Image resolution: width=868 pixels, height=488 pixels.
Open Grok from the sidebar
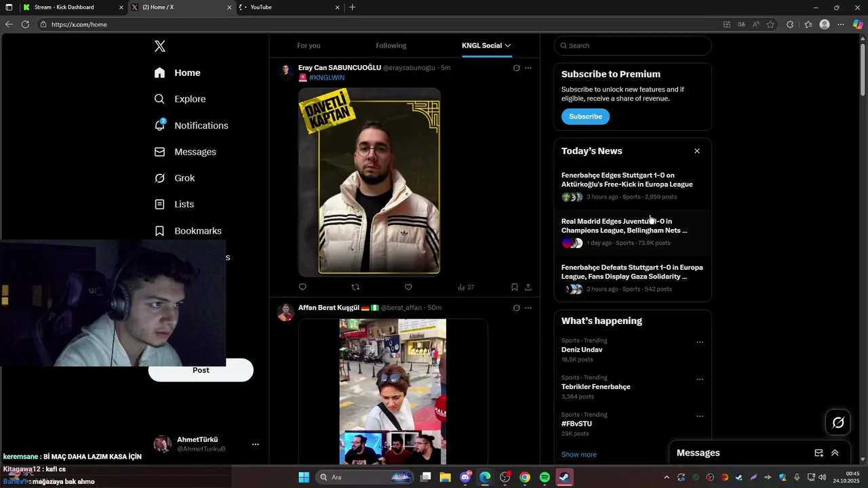click(x=175, y=178)
